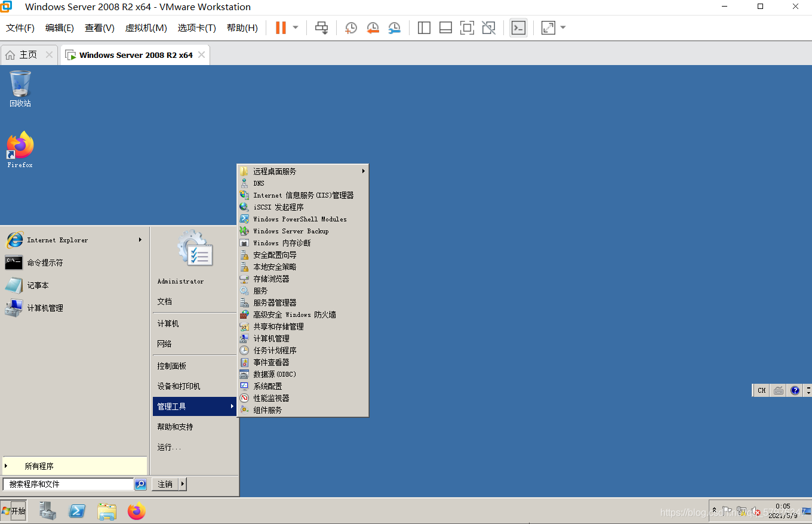
Task: Expand 所有程序 list
Action: coord(75,466)
